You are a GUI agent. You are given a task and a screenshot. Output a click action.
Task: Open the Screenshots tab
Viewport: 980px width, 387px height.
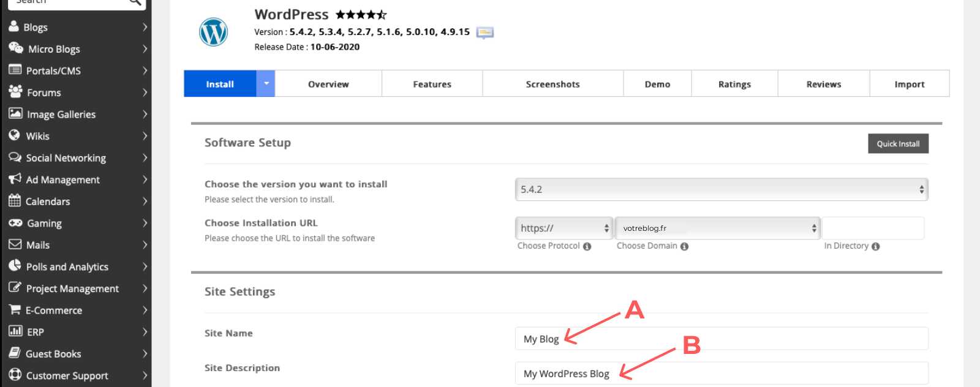pyautogui.click(x=553, y=84)
